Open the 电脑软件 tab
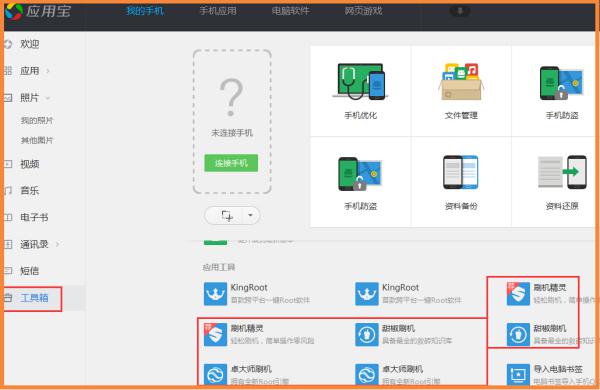The width and height of the screenshot is (600, 390). [290, 11]
